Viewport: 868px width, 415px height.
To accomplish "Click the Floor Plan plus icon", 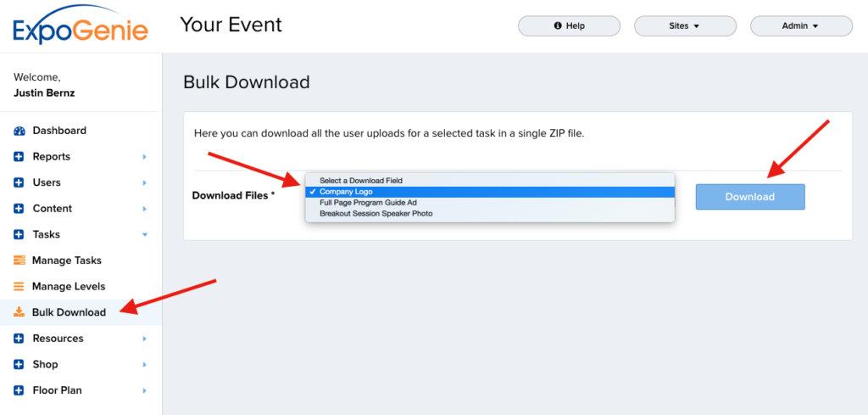I will [19, 390].
